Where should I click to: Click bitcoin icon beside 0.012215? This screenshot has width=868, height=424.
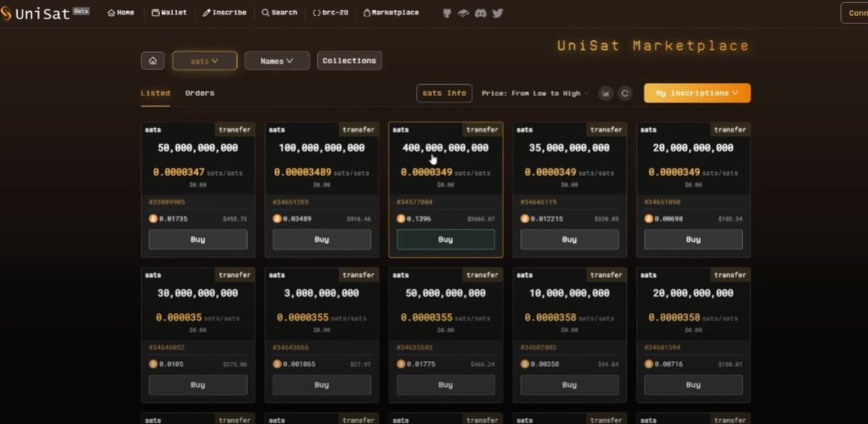pos(525,219)
